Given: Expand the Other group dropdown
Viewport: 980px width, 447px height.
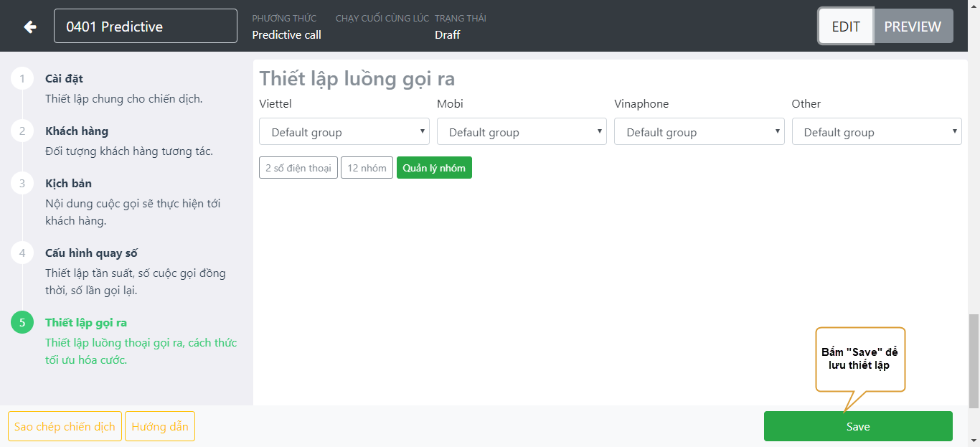Looking at the screenshot, I should pyautogui.click(x=876, y=132).
